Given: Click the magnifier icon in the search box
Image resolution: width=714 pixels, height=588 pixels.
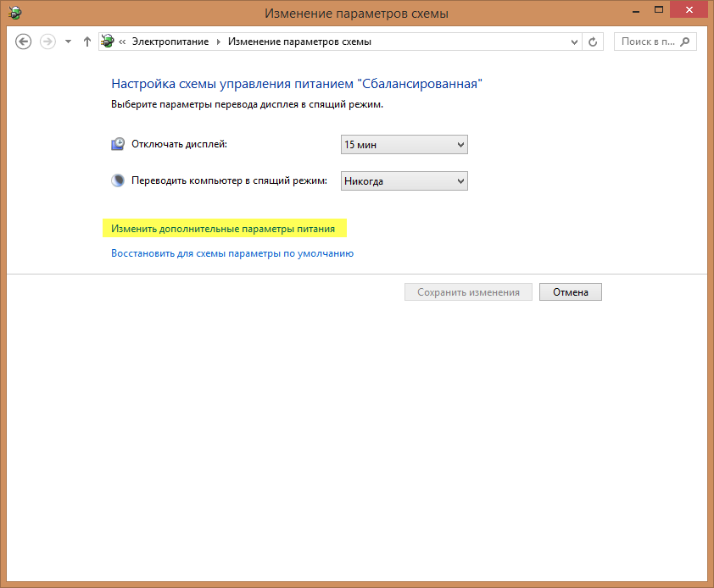Looking at the screenshot, I should click(x=684, y=42).
